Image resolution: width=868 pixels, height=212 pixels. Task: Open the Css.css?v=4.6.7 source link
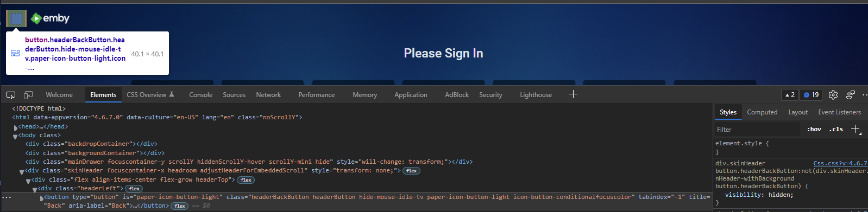tap(840, 163)
